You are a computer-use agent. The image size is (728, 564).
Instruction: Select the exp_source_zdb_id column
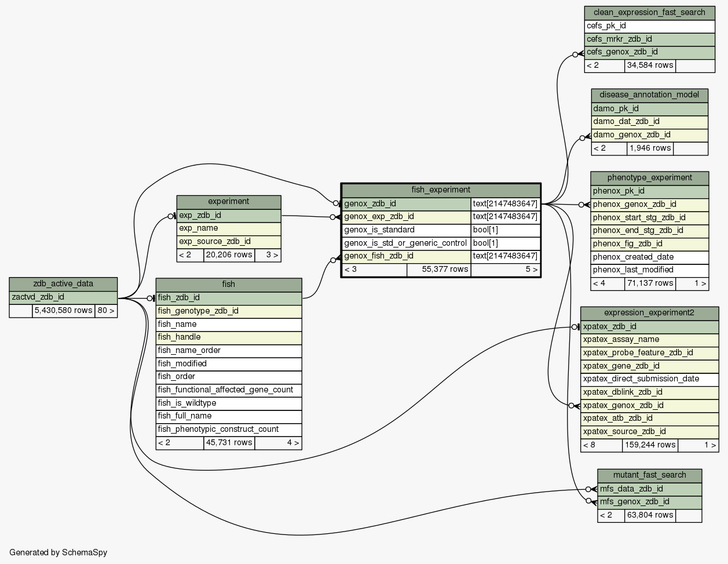pos(229,242)
